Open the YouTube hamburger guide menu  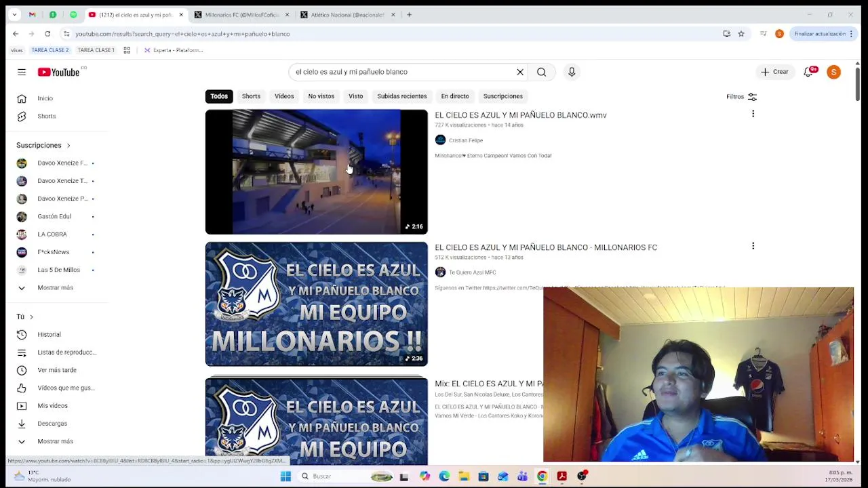22,72
